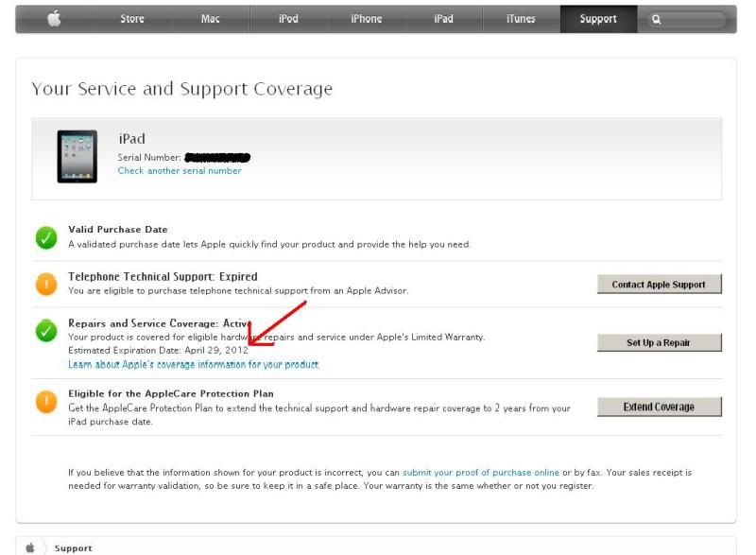
Task: Open the Mac tab
Action: coord(210,19)
